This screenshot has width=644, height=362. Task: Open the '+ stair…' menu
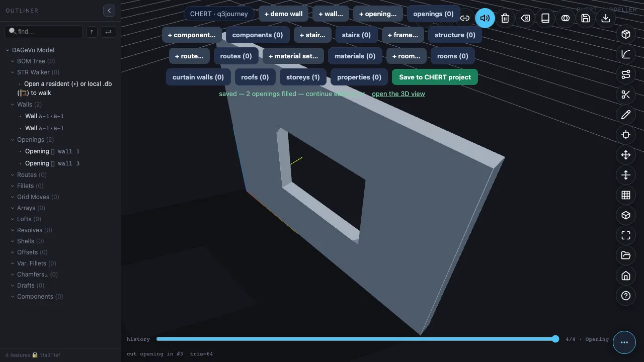tap(312, 35)
